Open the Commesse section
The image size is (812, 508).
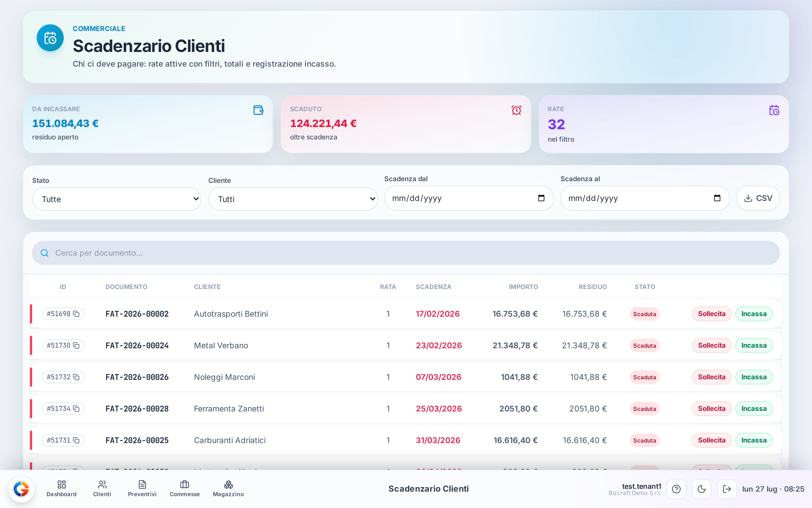click(185, 489)
